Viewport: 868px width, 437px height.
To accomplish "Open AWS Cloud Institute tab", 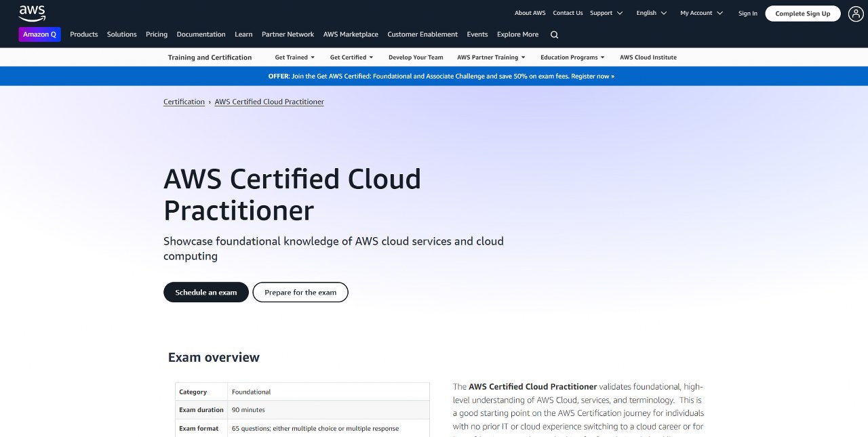I will pos(648,58).
